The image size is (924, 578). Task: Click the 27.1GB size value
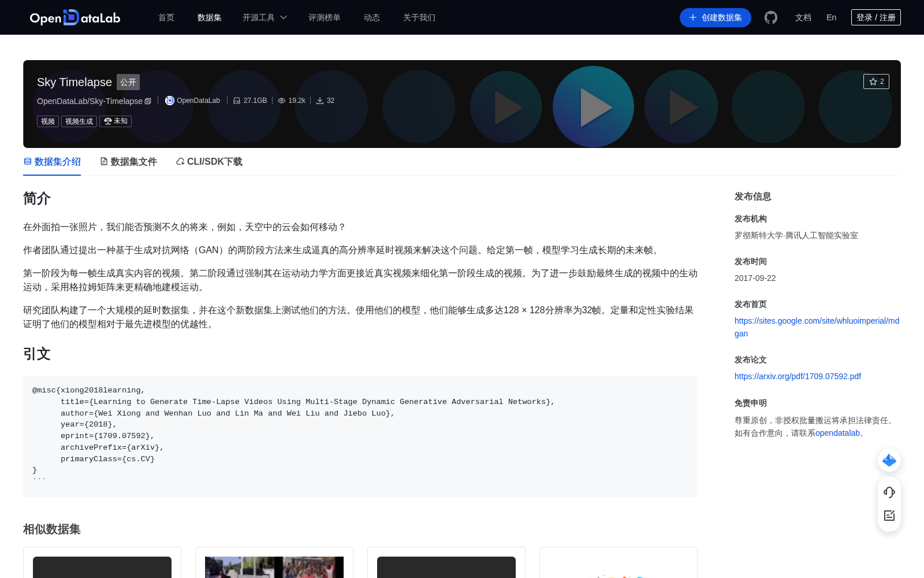coord(255,101)
